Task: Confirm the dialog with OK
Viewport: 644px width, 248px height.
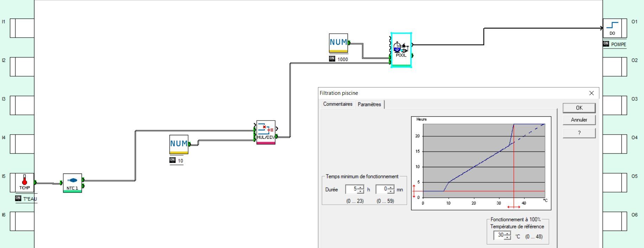Action: pos(579,108)
